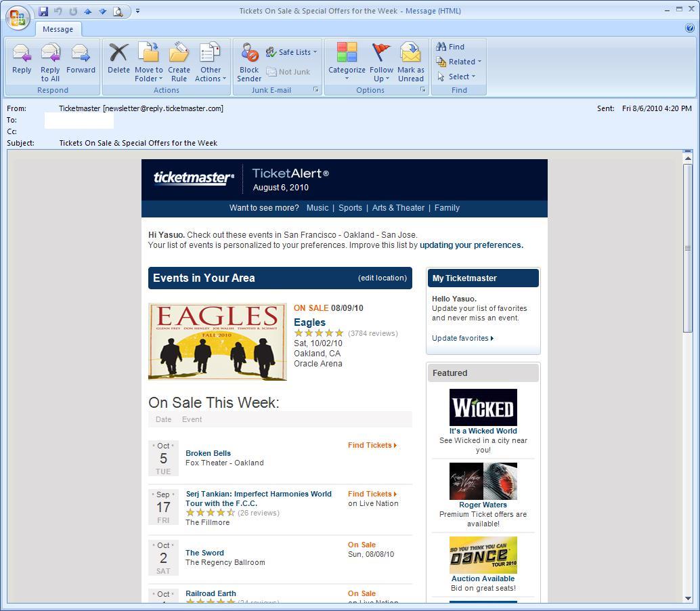Go to previous item with the up arrow

click(88, 12)
